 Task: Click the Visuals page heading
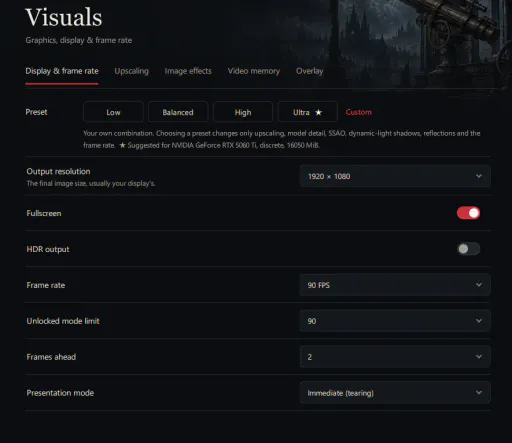point(64,17)
